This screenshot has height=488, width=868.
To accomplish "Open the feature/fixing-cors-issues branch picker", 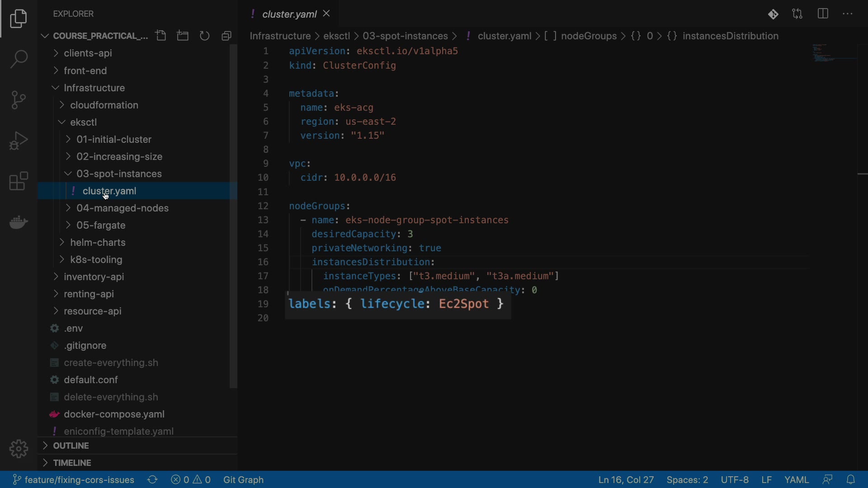I will 74,479.
